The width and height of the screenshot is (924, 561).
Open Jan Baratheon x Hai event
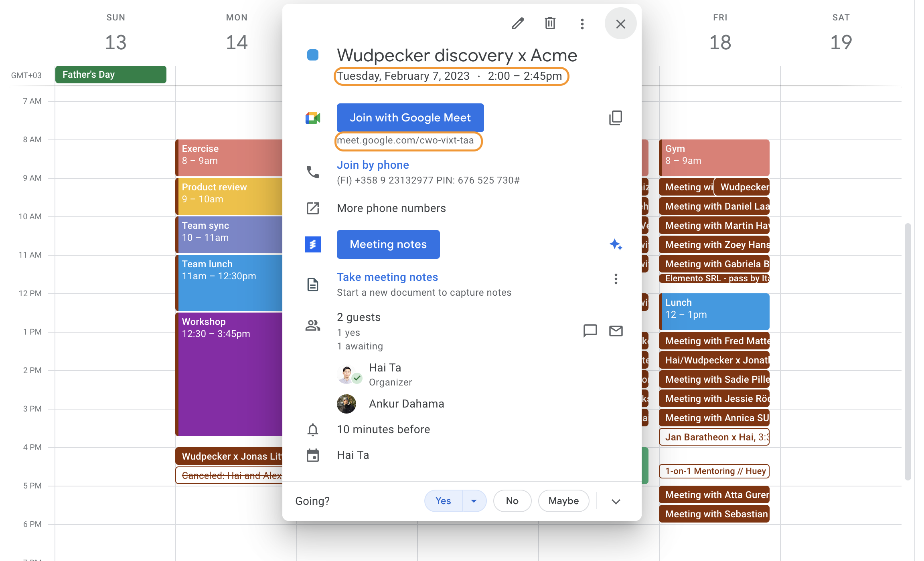point(714,437)
